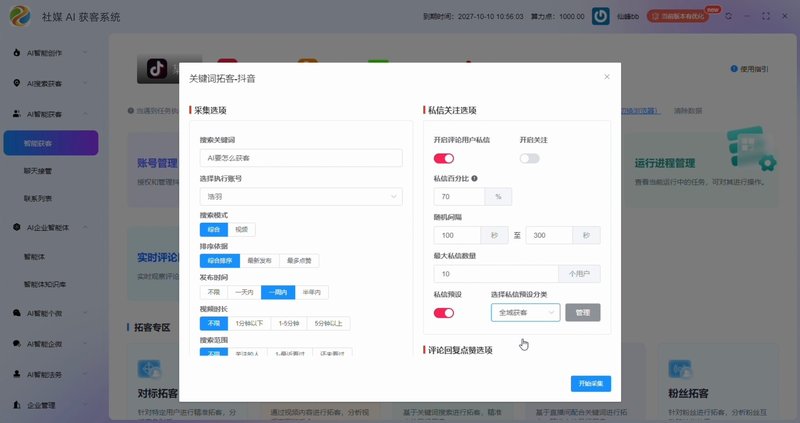Click the 管理 button beside preset category
This screenshot has width=800, height=423.
pos(583,312)
